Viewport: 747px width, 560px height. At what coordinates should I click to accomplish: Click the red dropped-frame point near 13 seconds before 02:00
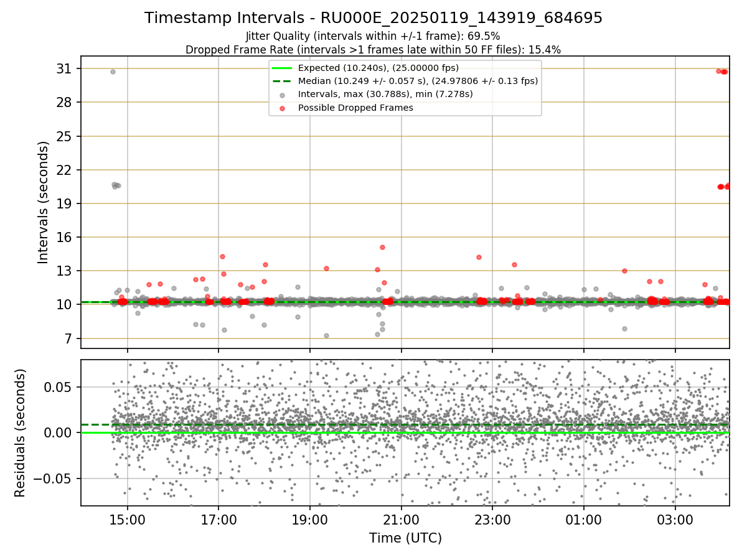tap(624, 271)
